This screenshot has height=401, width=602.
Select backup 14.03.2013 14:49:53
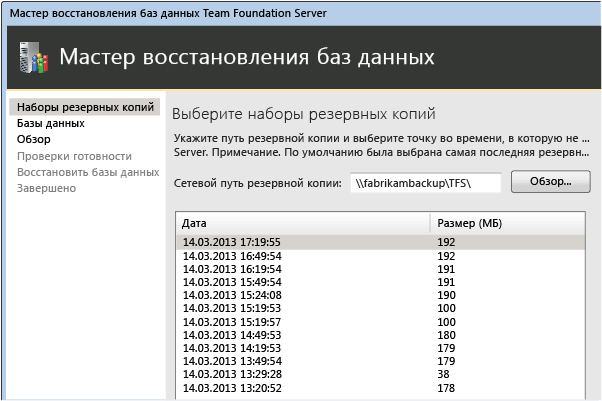(x=380, y=335)
